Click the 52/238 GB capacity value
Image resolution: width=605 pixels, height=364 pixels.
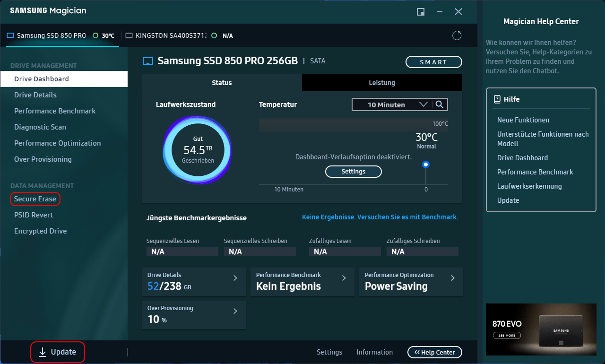[169, 286]
